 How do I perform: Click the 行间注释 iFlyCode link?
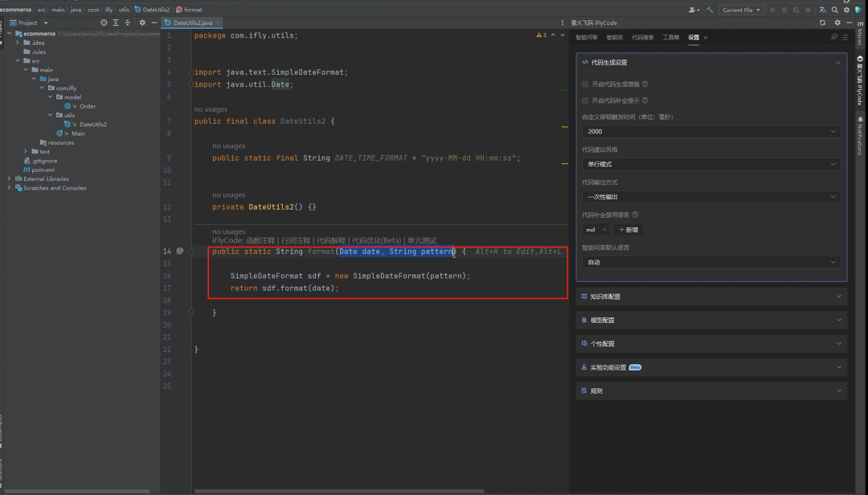coord(296,240)
